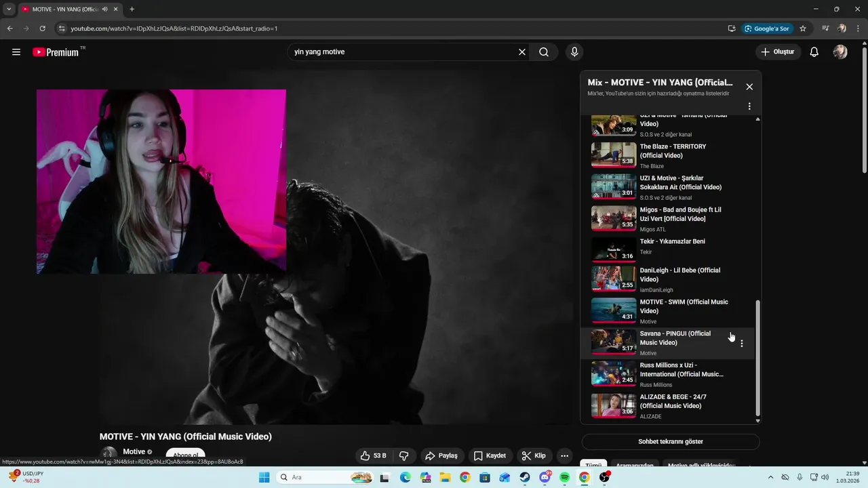Clear the search box text

522,52
